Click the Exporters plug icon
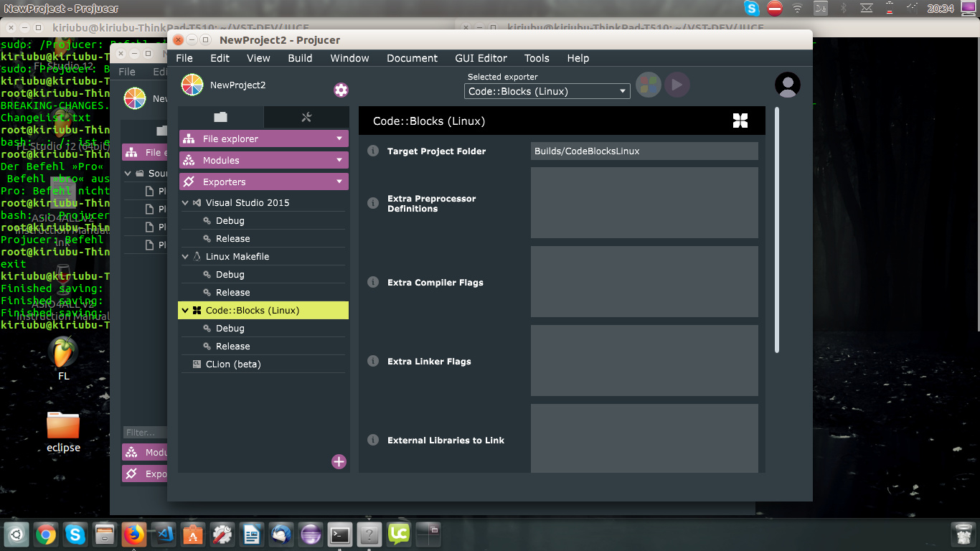This screenshot has height=551, width=980. tap(189, 182)
